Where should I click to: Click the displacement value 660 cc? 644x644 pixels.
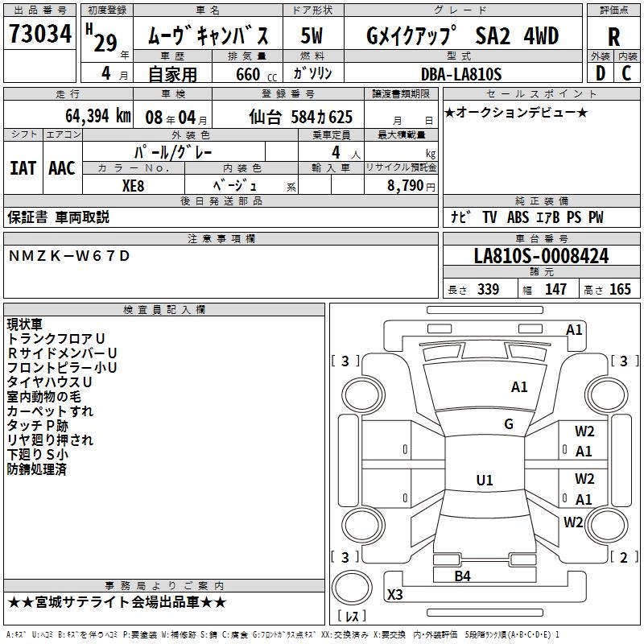(256, 74)
